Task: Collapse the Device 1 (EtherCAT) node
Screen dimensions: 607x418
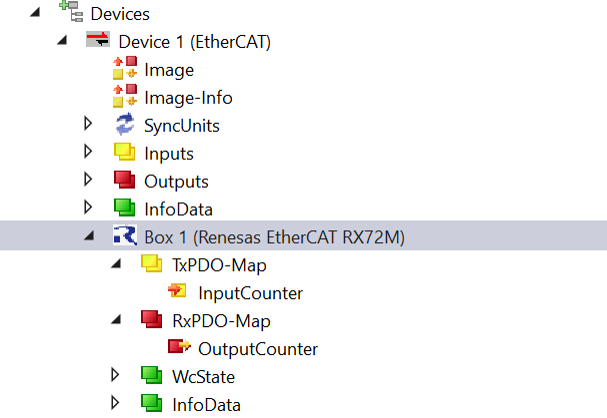Action: point(62,40)
